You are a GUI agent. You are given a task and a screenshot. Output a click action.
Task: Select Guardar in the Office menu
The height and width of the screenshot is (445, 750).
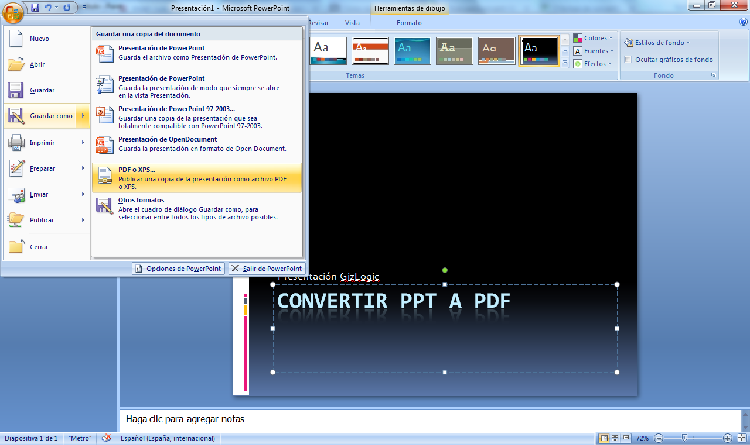pyautogui.click(x=47, y=90)
